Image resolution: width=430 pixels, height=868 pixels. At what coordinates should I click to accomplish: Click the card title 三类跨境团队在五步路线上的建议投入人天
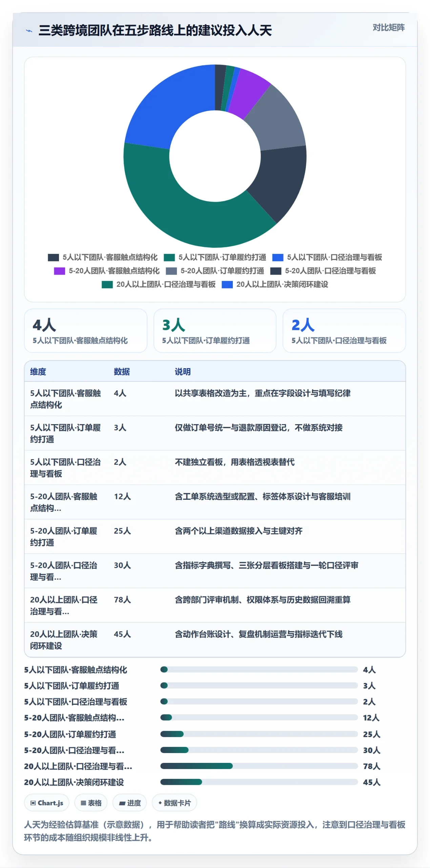(155, 31)
